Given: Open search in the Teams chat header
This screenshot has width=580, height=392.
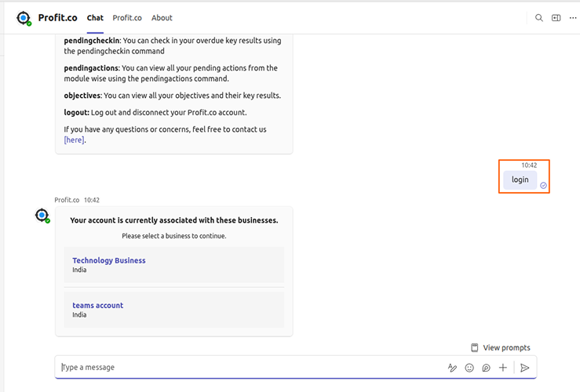Looking at the screenshot, I should pos(539,18).
